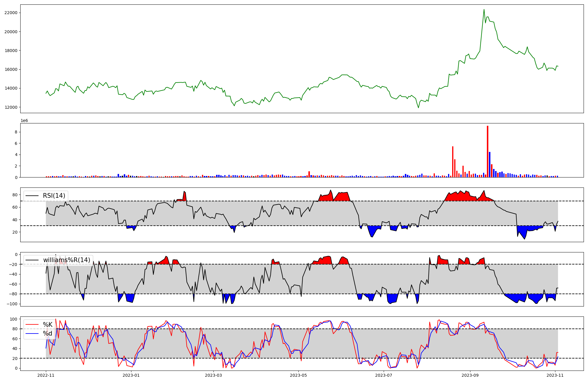
Task: Click the 2022-11 date tick label
Action: pos(46,375)
